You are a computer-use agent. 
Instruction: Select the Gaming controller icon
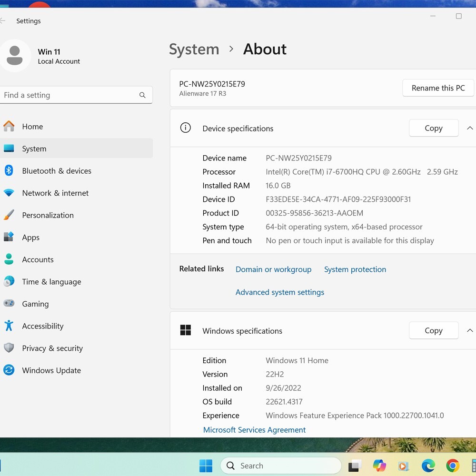(9, 303)
